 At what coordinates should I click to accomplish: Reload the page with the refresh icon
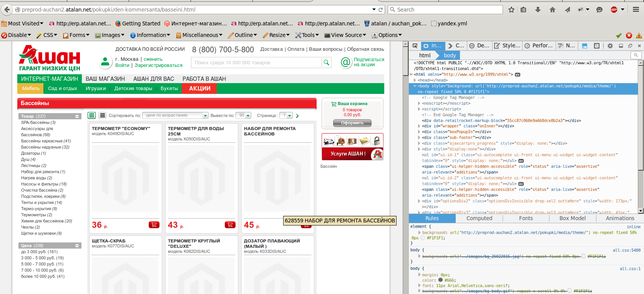pos(381,10)
